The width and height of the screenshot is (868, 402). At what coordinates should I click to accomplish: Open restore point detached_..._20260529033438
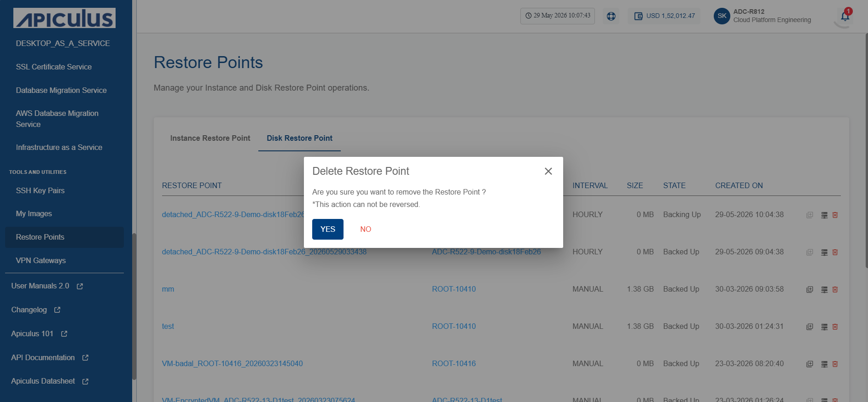pyautogui.click(x=264, y=252)
